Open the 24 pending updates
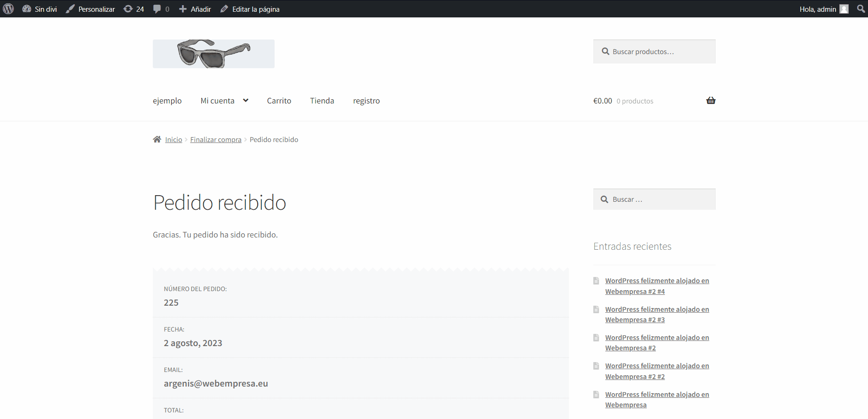The image size is (868, 419). tap(134, 9)
